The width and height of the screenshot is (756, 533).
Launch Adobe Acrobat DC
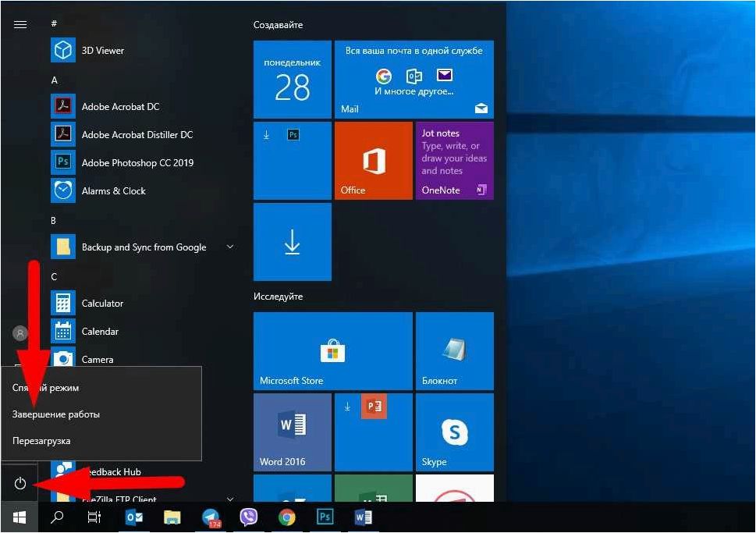click(x=144, y=107)
